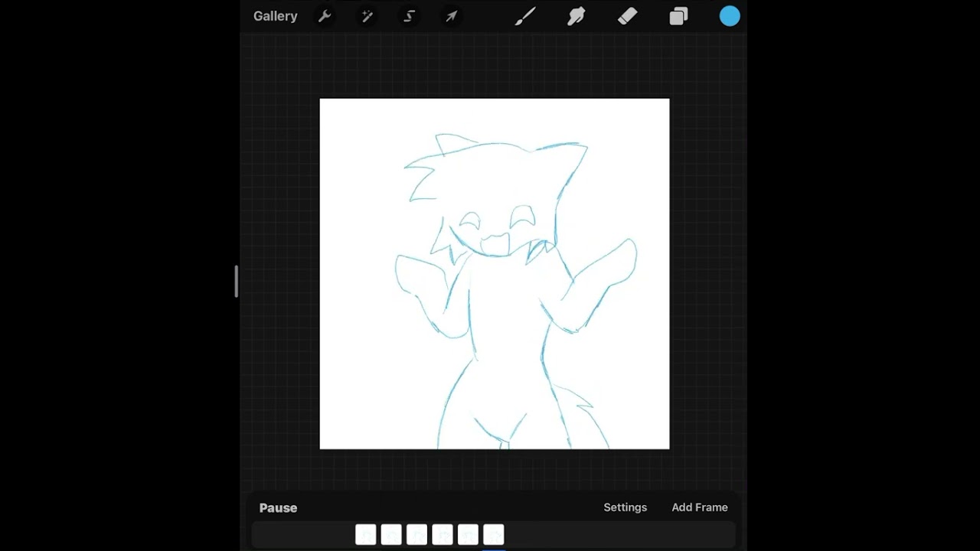980x551 pixels.
Task: Open the Gallery
Action: tap(275, 16)
